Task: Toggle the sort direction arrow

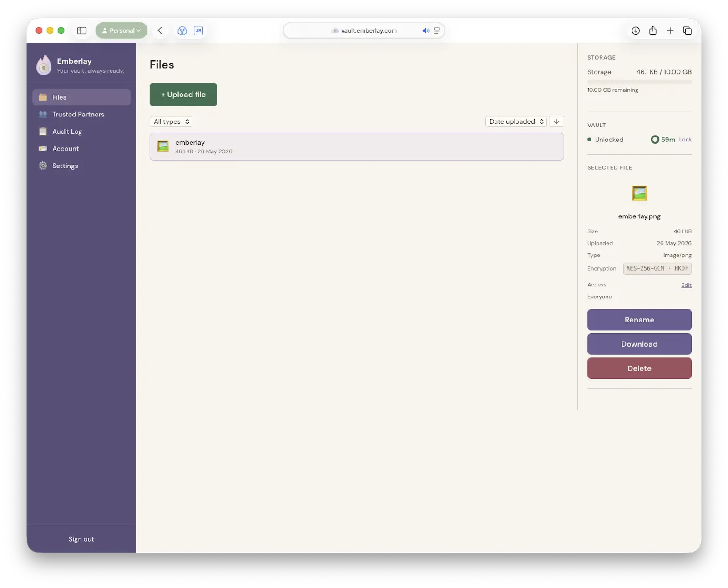Action: pyautogui.click(x=556, y=121)
